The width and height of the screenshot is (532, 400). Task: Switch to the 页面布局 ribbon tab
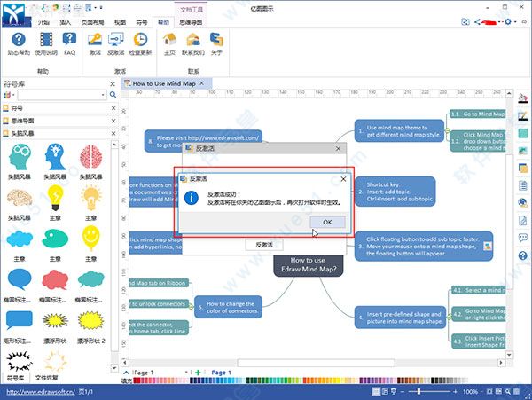tap(92, 22)
